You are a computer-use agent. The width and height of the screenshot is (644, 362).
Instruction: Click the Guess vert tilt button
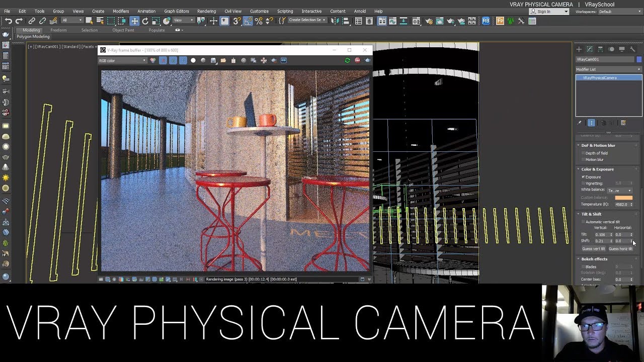click(594, 249)
